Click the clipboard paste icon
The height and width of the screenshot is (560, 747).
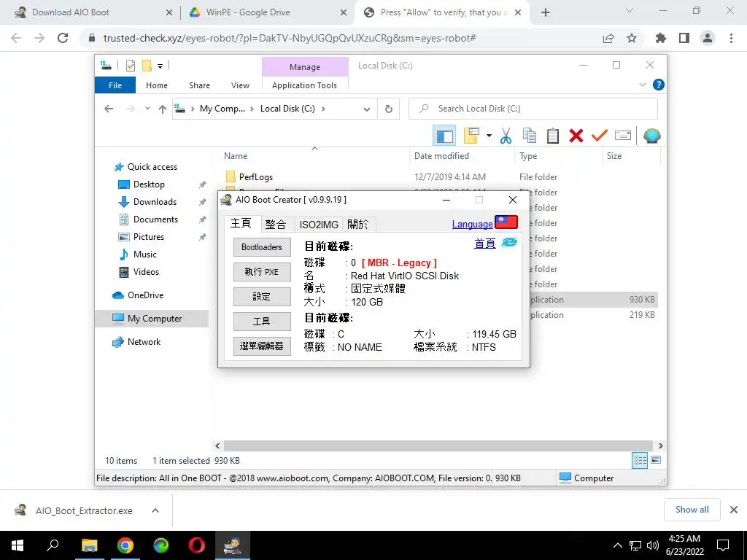click(553, 136)
